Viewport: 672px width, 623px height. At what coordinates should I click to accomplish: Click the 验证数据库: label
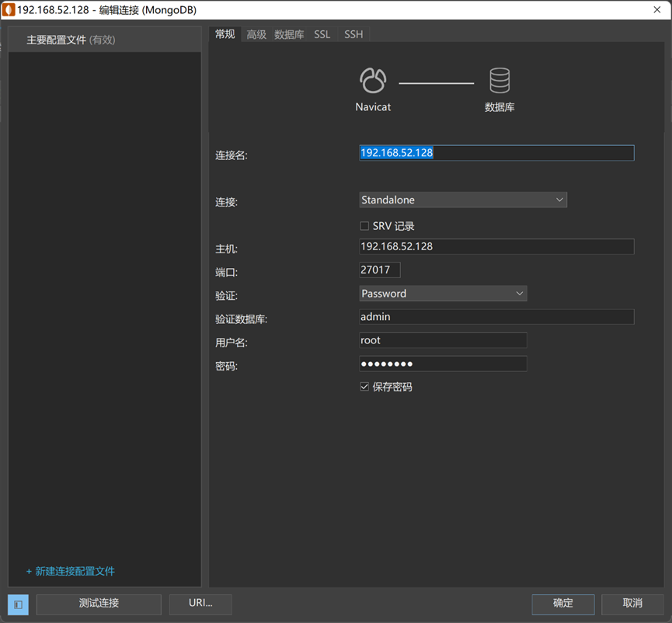[242, 319]
